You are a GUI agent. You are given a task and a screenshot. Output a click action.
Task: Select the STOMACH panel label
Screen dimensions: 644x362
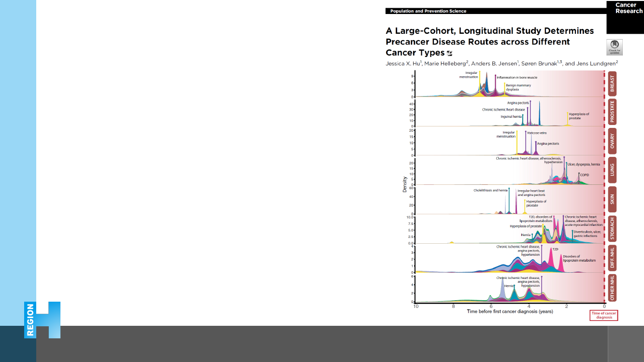point(612,229)
